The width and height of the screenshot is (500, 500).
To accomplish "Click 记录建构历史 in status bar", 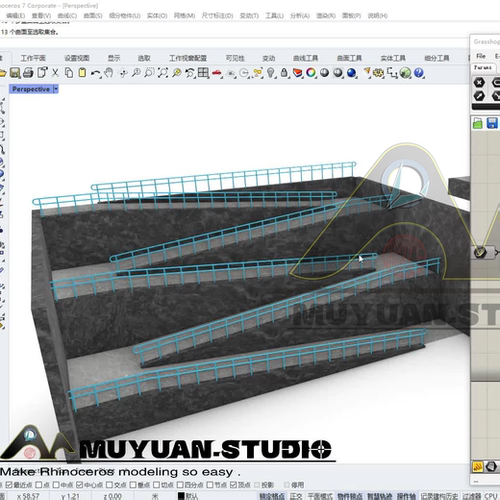I will tap(439, 496).
